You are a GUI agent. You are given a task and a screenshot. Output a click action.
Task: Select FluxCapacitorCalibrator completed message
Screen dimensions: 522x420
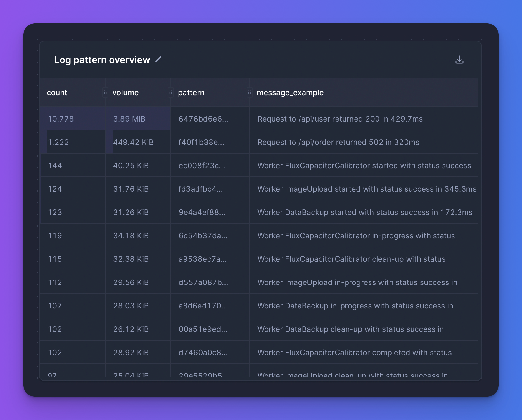coord(354,353)
